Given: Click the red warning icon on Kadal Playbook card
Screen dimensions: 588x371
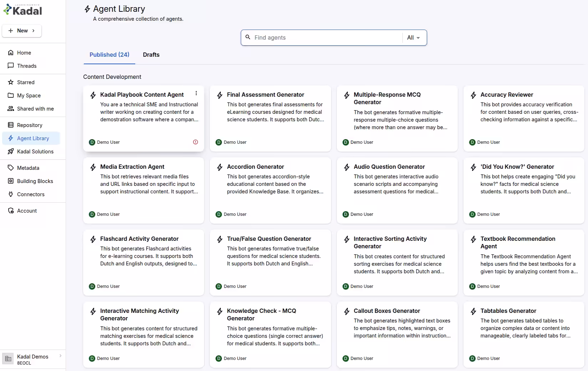Looking at the screenshot, I should click(196, 142).
